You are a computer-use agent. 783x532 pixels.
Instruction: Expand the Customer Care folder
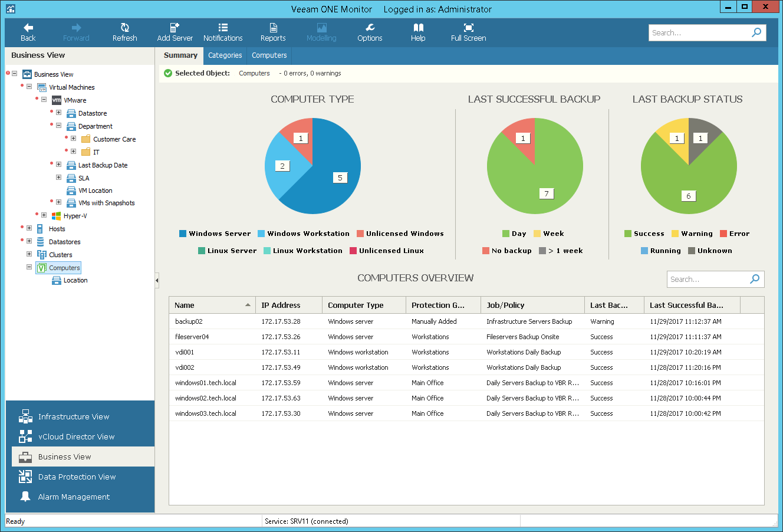(x=73, y=139)
